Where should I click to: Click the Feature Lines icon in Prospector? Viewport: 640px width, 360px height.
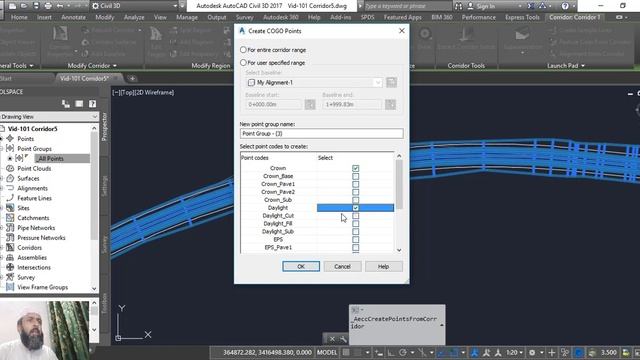(x=10, y=198)
